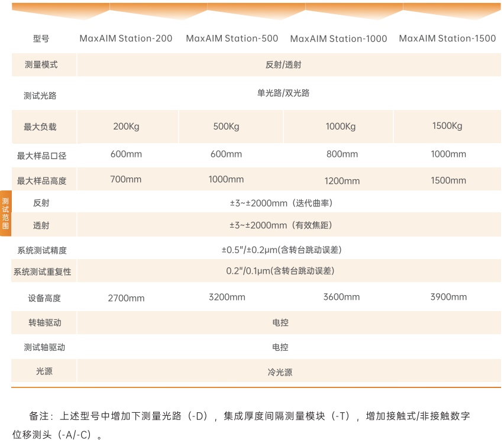The image size is (504, 443).
Task: Click the 光源 row label
Action: point(44,371)
